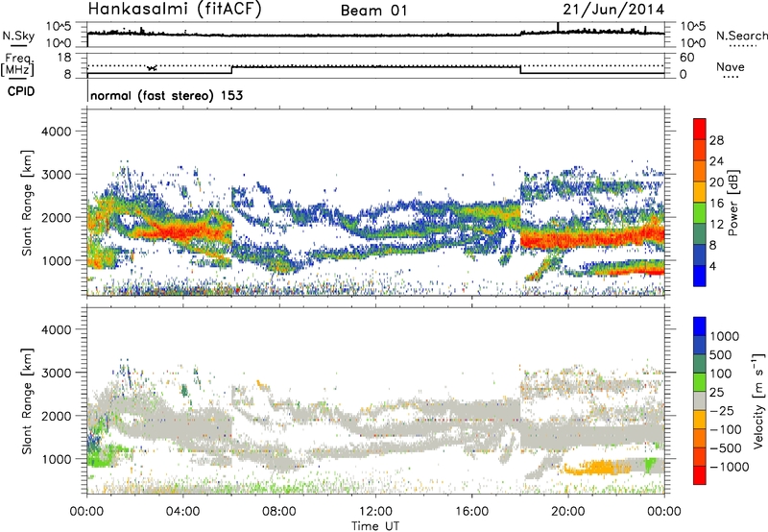Click the Power colorbar value 16

(716, 203)
